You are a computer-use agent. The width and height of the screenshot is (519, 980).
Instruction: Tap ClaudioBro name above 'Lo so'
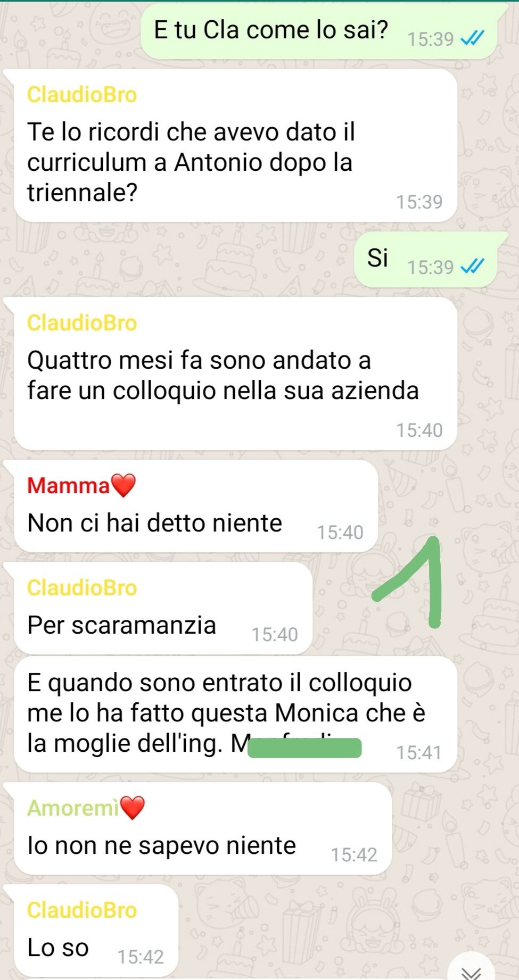coord(82,910)
